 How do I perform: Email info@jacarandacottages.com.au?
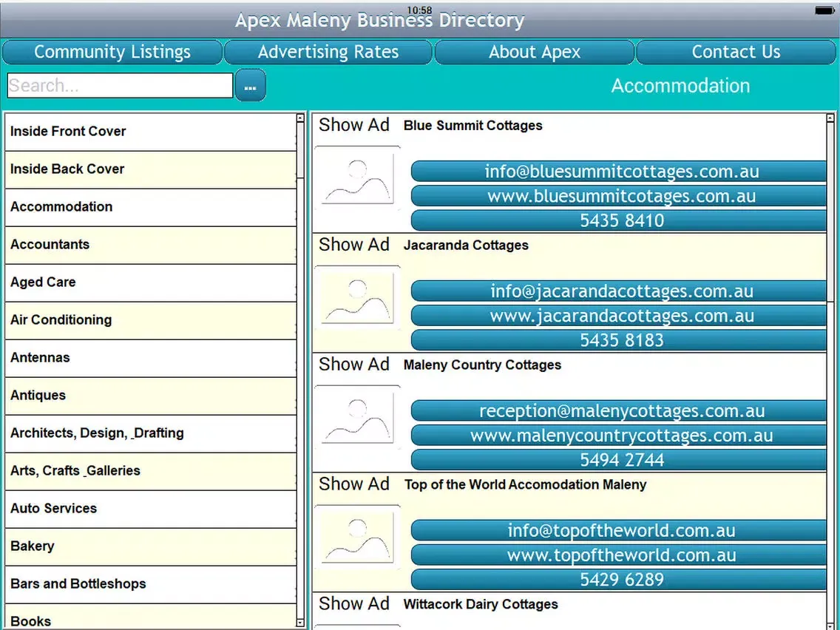click(x=619, y=291)
